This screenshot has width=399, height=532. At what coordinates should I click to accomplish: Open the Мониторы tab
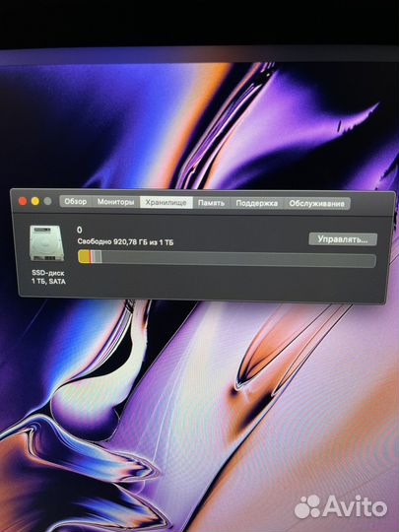pyautogui.click(x=115, y=202)
